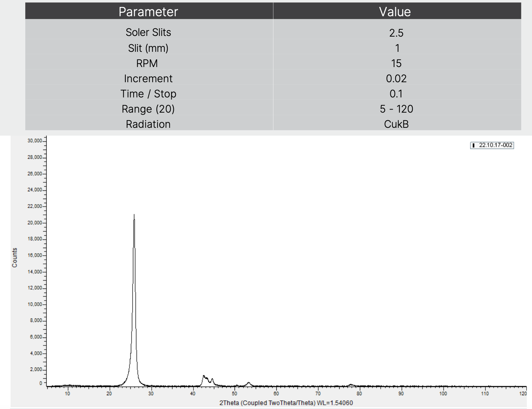532x409 pixels.
Task: Select the Soler Slits parameter cell
Action: tap(148, 32)
